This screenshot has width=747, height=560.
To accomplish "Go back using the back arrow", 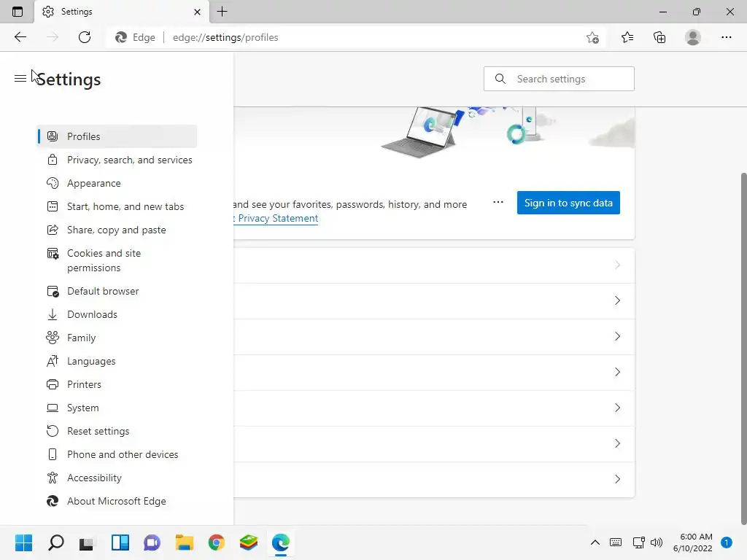I will (20, 37).
